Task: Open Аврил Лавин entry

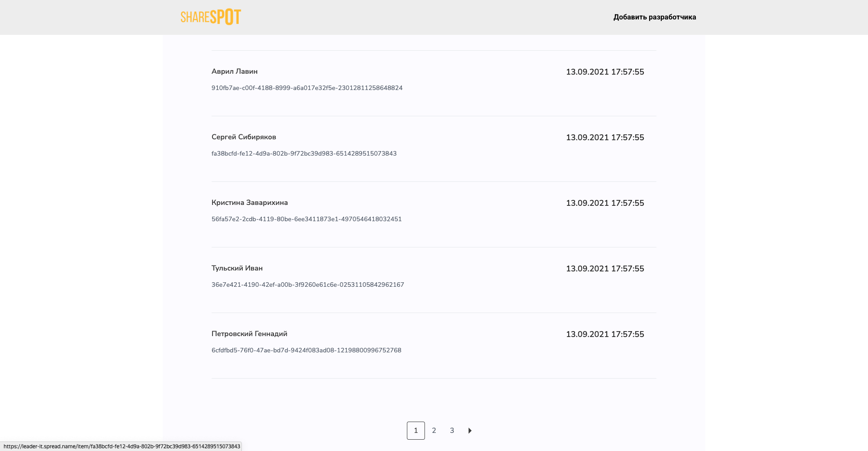Action: click(235, 71)
